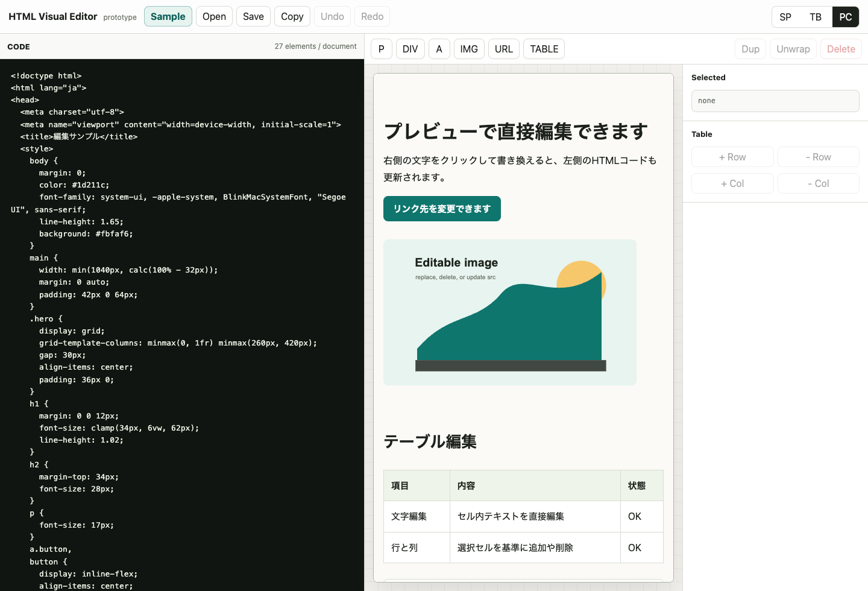Screen dimensions: 868x591
Task: Click the URL toolbar button
Action: [504, 49]
